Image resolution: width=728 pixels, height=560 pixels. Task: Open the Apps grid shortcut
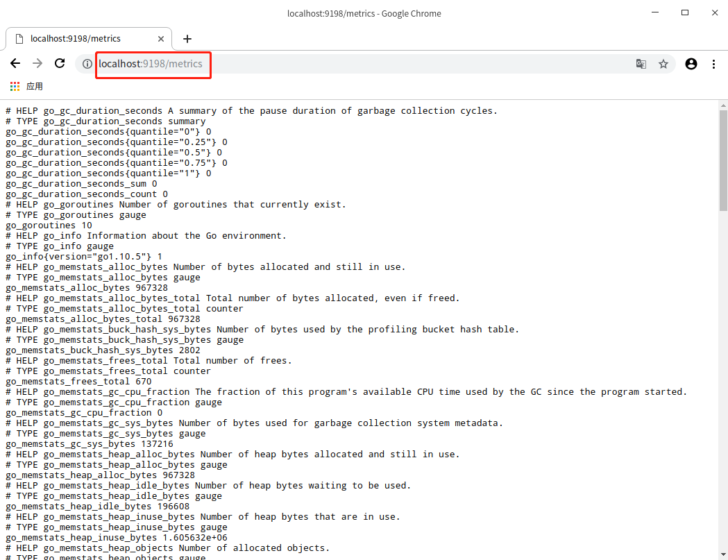(x=15, y=87)
